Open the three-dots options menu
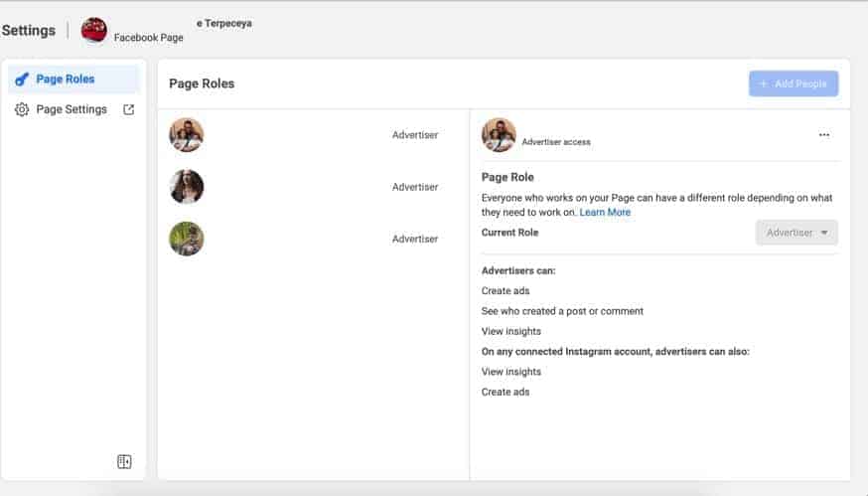This screenshot has width=868, height=496. pyautogui.click(x=823, y=134)
